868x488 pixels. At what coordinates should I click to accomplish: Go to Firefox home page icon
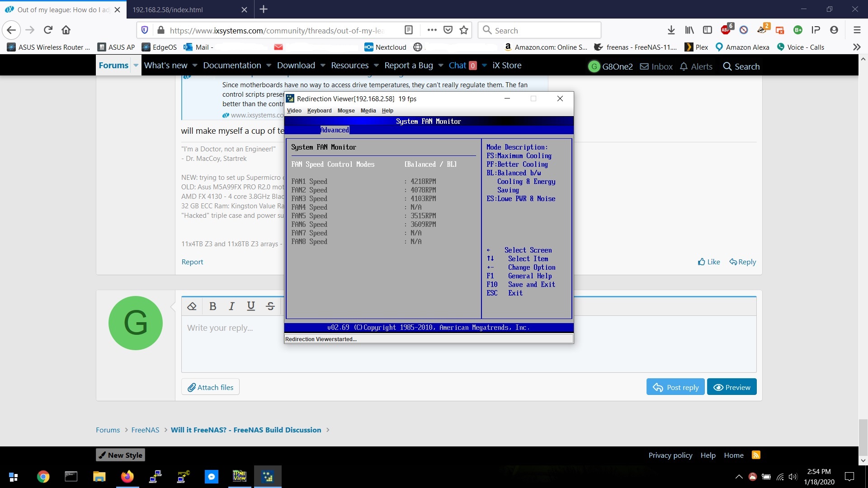click(66, 30)
